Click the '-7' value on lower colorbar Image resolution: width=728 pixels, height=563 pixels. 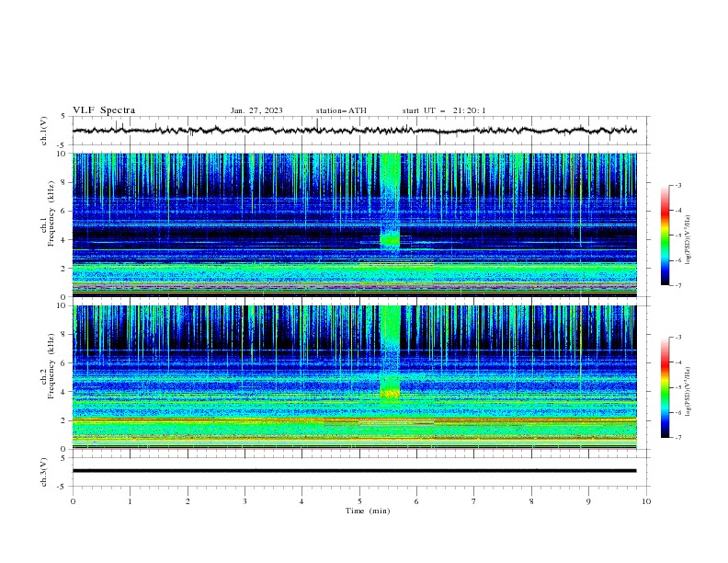point(677,438)
